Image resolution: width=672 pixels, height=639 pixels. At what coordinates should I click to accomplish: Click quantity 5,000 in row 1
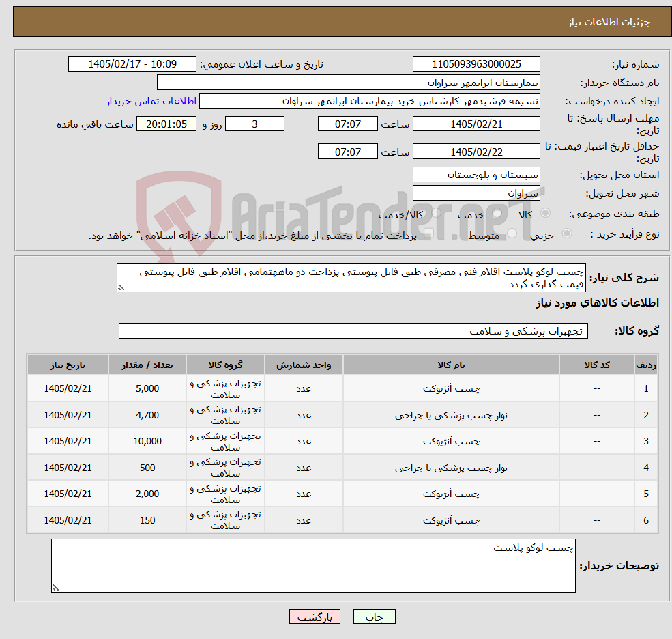pyautogui.click(x=147, y=388)
